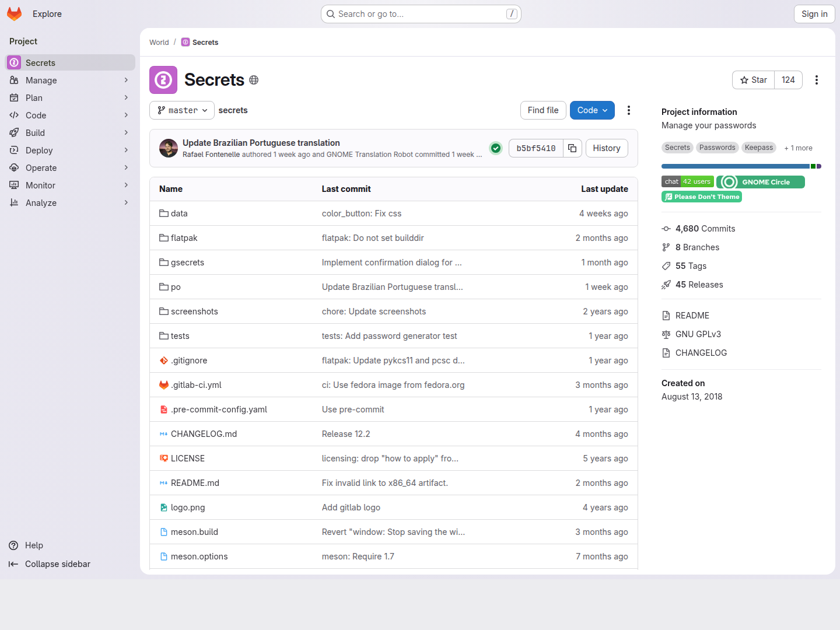Screen dimensions: 840x630
Task: Click Rafael Fontenelle's commit author avatar
Action: click(169, 148)
